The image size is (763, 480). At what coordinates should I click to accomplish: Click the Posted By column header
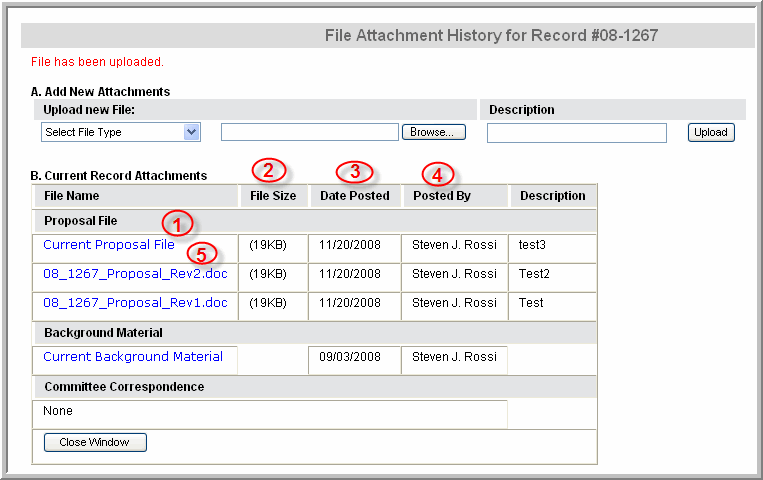click(442, 196)
